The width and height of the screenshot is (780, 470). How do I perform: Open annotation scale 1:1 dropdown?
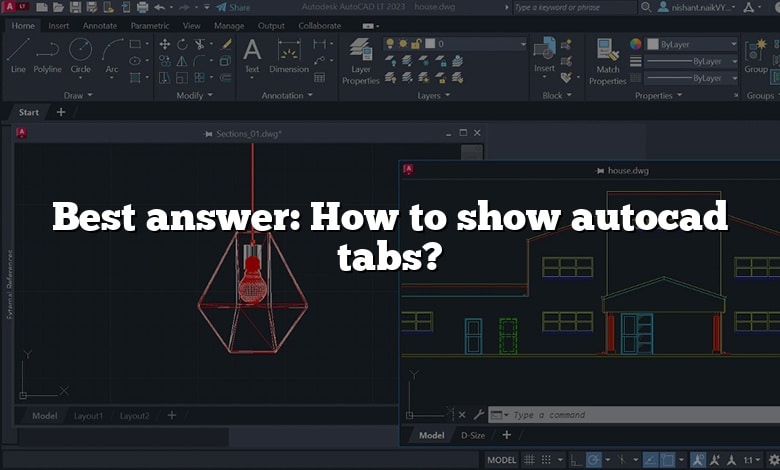tap(752, 460)
